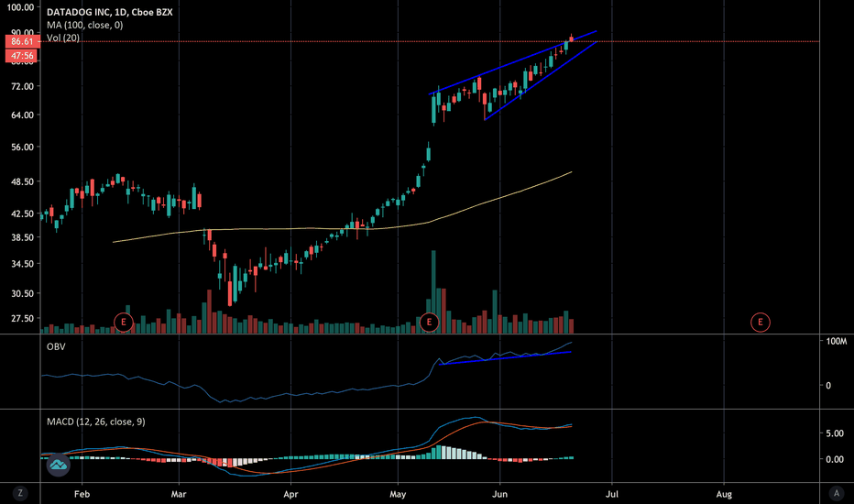Image resolution: width=854 pixels, height=504 pixels.
Task: Select the MACD (12, 26, close, 9) label
Action: [x=96, y=422]
